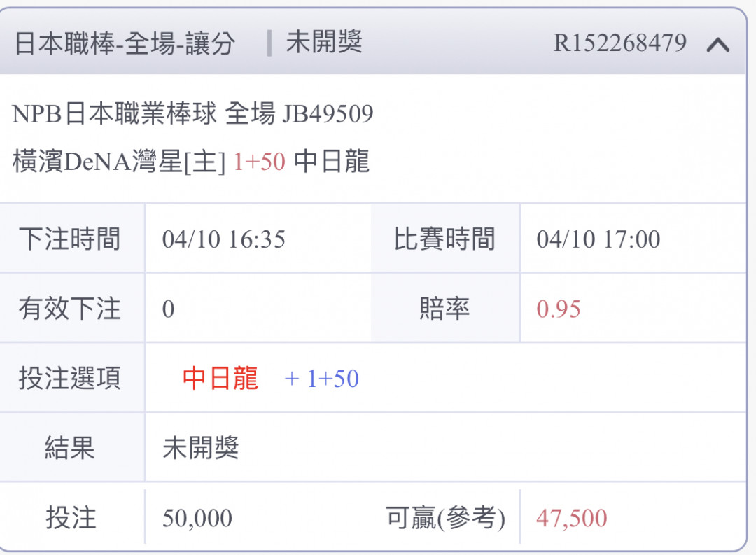Click the 未開獎 status in header

(x=324, y=42)
